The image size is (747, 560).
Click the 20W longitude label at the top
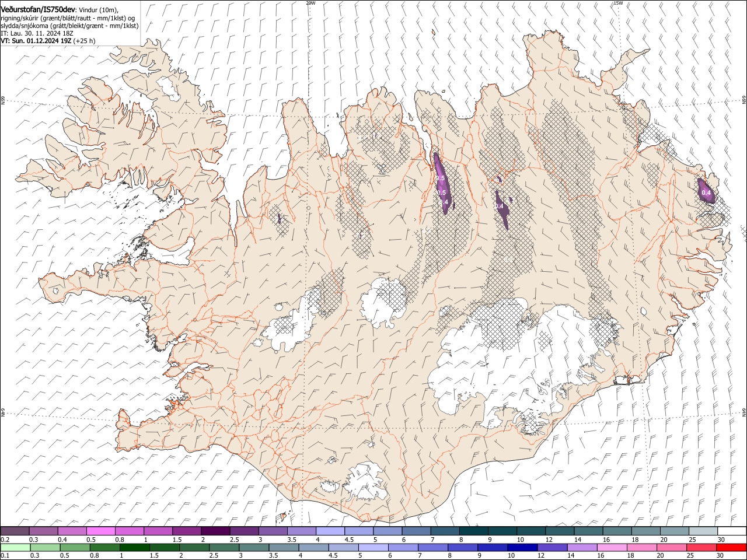click(x=310, y=3)
